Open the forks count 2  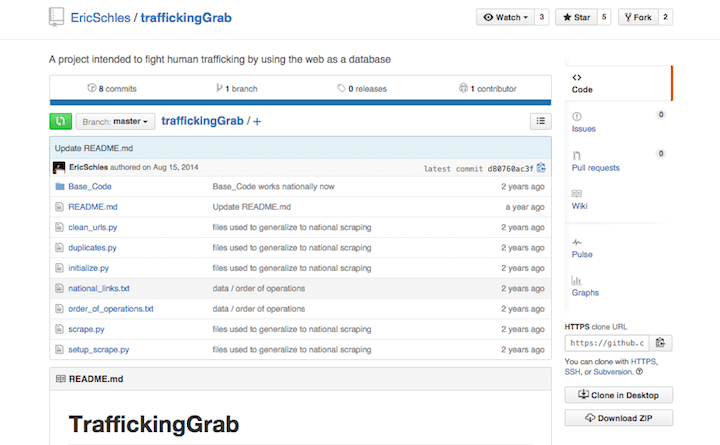point(665,17)
